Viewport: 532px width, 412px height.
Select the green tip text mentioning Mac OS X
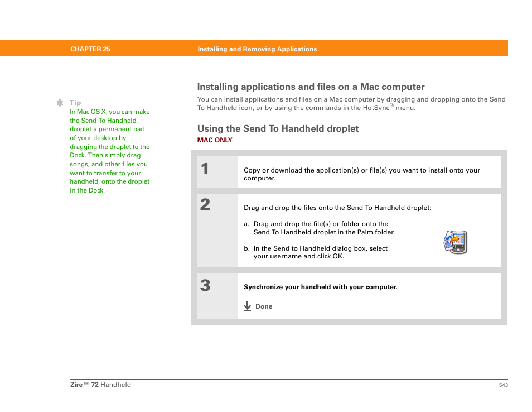coord(110,151)
